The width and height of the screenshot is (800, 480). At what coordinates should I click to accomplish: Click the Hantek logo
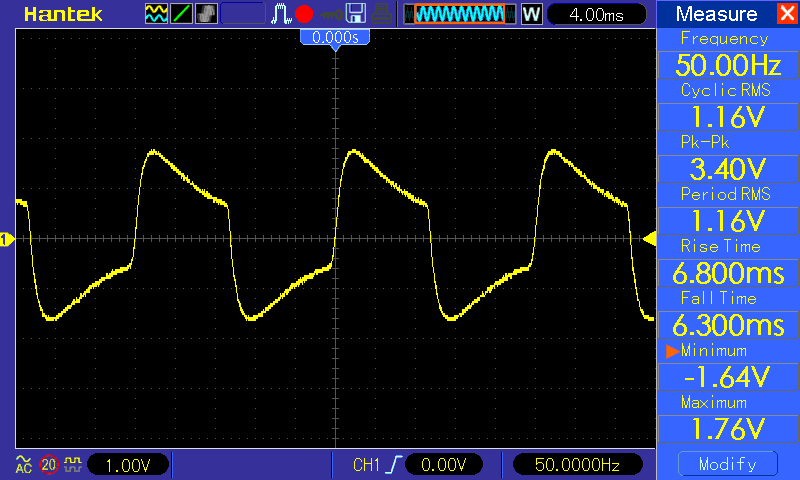click(x=63, y=14)
